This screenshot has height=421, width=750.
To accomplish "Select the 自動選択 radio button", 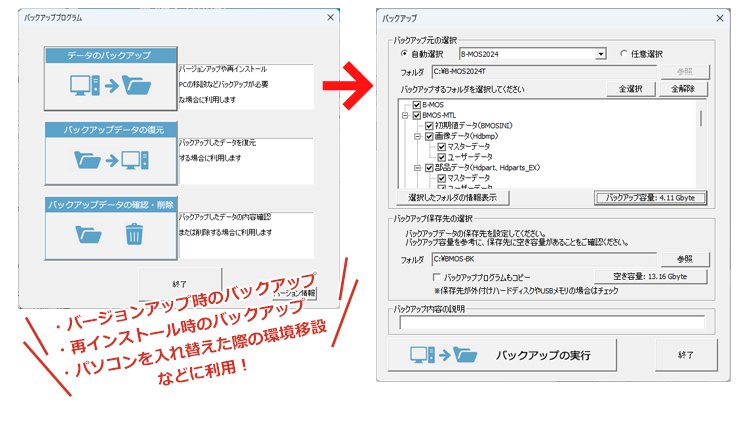I will pyautogui.click(x=404, y=54).
